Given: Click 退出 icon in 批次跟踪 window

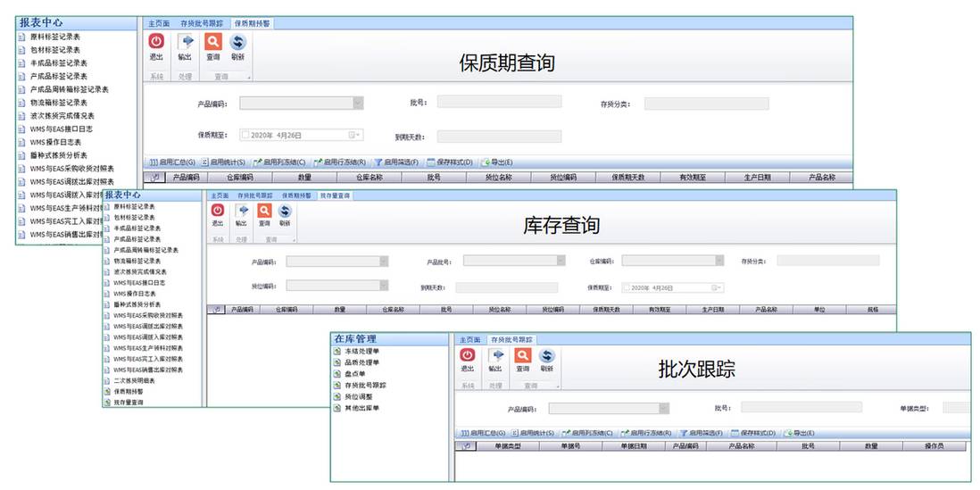Looking at the screenshot, I should coord(467,360).
